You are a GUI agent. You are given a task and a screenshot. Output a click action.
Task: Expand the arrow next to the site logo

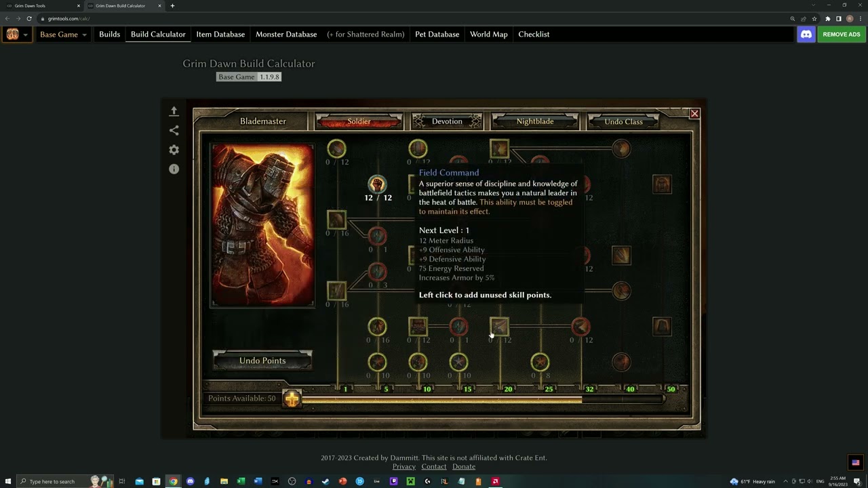coord(26,35)
